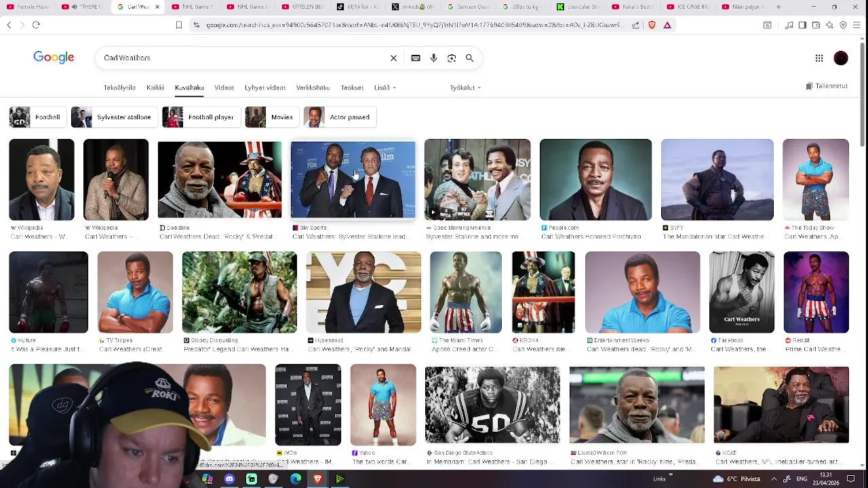
Task: Toggle the Brave sidebar panel
Action: tap(802, 25)
